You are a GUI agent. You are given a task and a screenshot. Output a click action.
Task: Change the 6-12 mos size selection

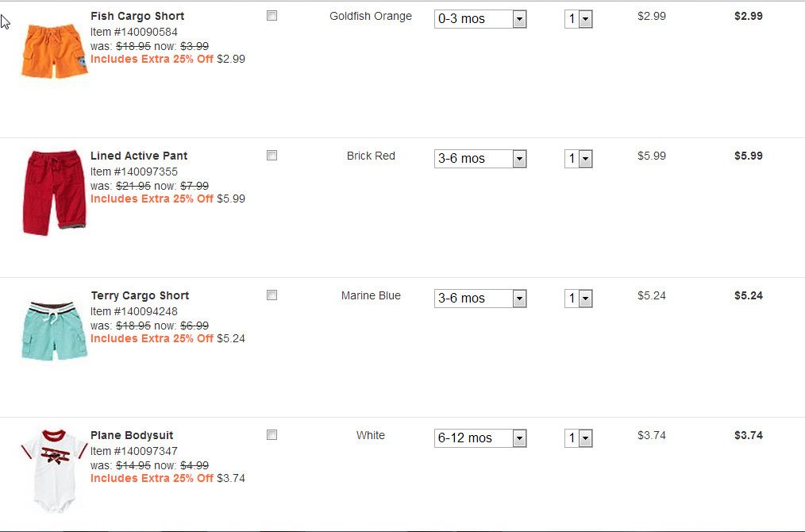pyautogui.click(x=480, y=438)
